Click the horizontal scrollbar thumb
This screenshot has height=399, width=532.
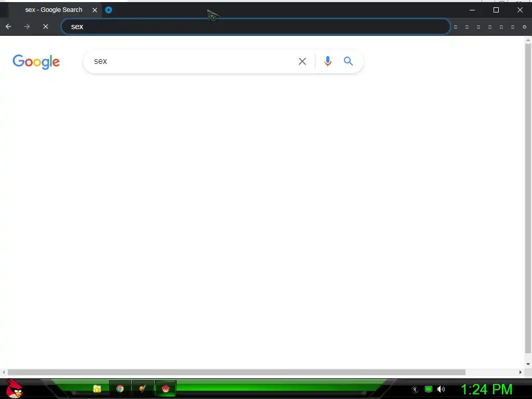pyautogui.click(x=236, y=372)
